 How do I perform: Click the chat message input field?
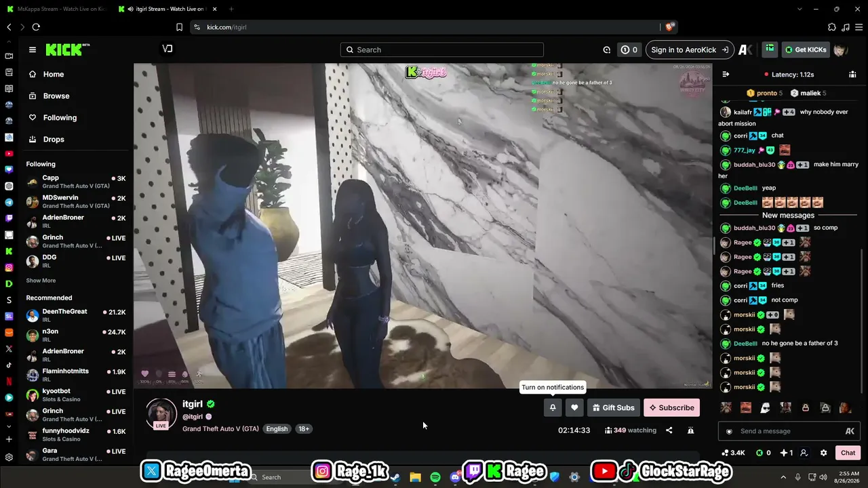[x=789, y=431]
